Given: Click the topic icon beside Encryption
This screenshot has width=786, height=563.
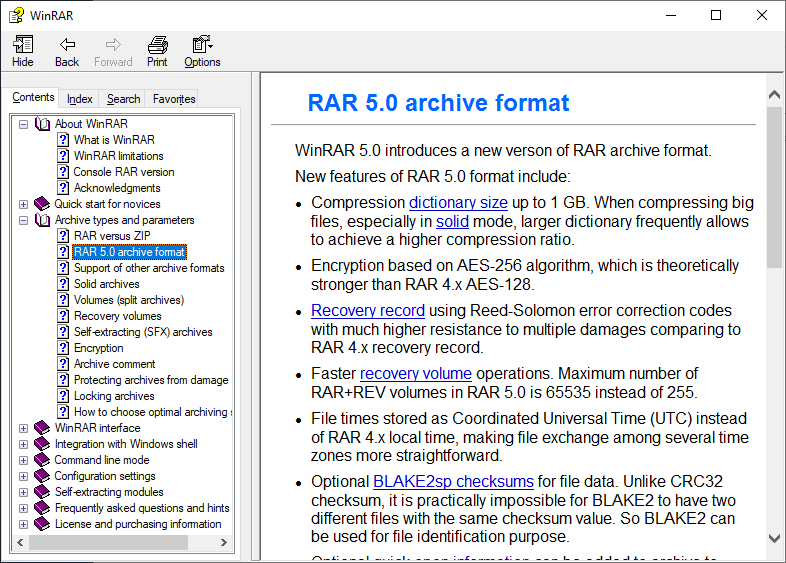Looking at the screenshot, I should (x=63, y=348).
